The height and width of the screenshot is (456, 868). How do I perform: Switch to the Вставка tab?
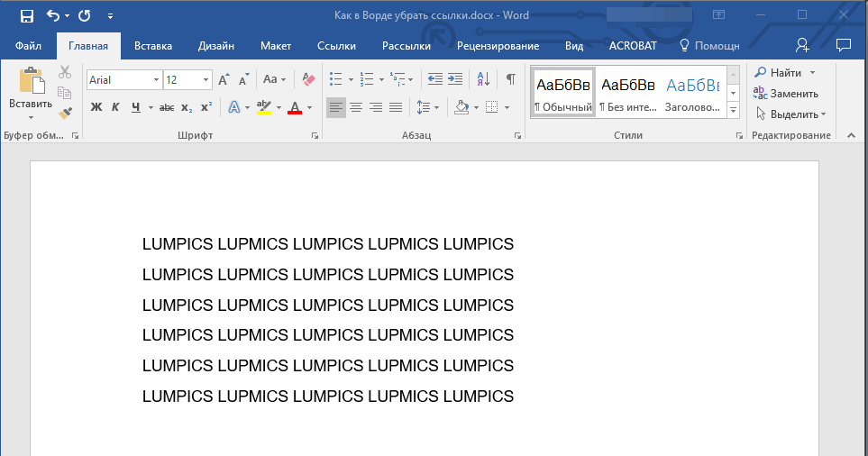pyautogui.click(x=153, y=46)
